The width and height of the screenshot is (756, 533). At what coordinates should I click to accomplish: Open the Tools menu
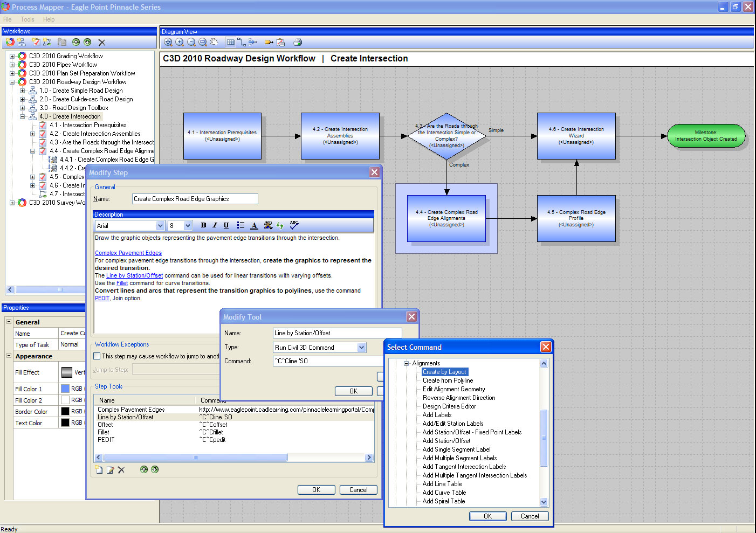pyautogui.click(x=28, y=19)
